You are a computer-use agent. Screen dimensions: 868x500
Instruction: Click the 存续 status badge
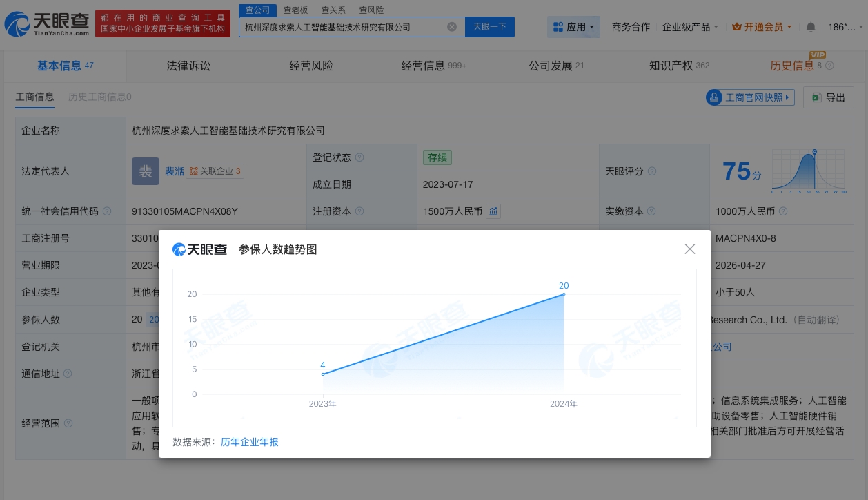click(x=437, y=157)
